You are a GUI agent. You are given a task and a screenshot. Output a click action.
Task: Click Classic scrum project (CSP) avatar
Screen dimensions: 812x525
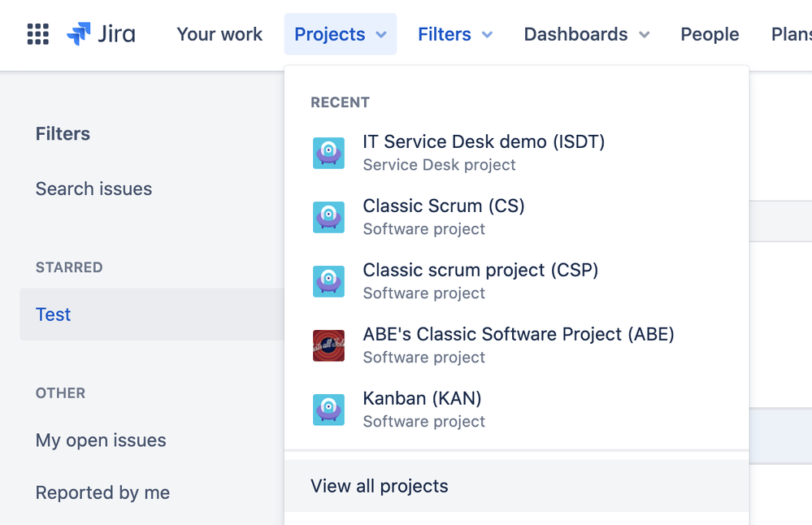(329, 281)
